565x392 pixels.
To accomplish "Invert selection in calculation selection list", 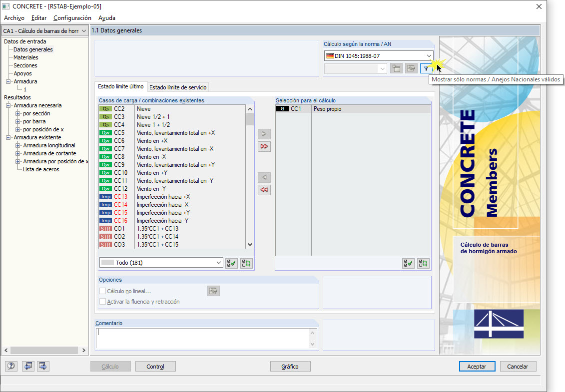I will pos(424,263).
